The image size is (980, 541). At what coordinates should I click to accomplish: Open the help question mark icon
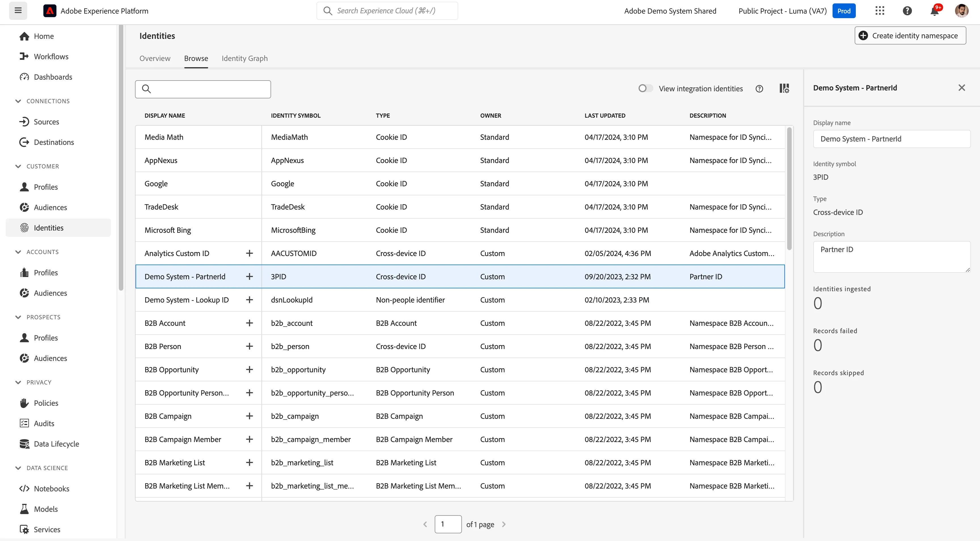point(907,11)
